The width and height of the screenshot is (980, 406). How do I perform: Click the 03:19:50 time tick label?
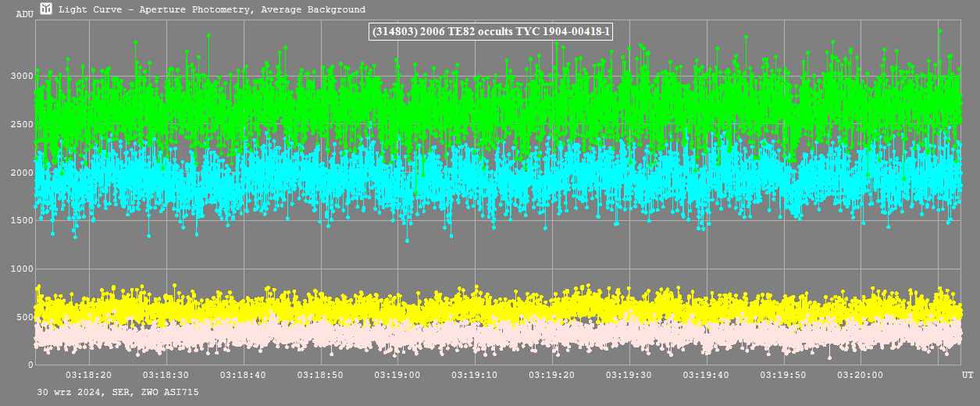pos(783,375)
